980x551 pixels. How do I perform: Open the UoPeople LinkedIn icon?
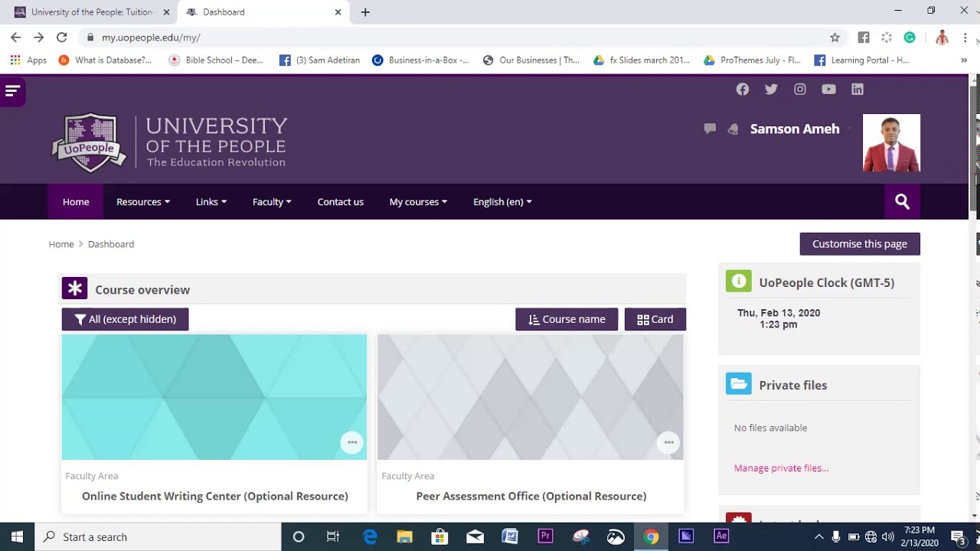point(857,90)
